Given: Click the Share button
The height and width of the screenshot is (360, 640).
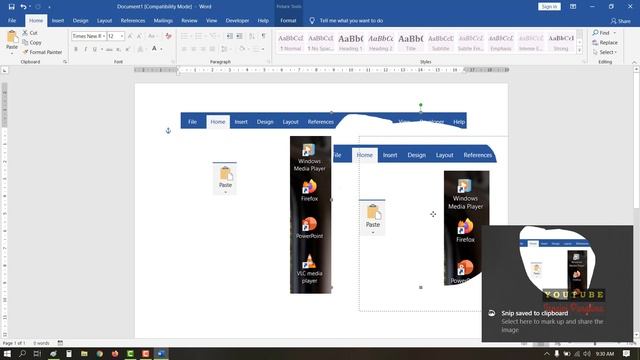Looking at the screenshot, I should 620,21.
